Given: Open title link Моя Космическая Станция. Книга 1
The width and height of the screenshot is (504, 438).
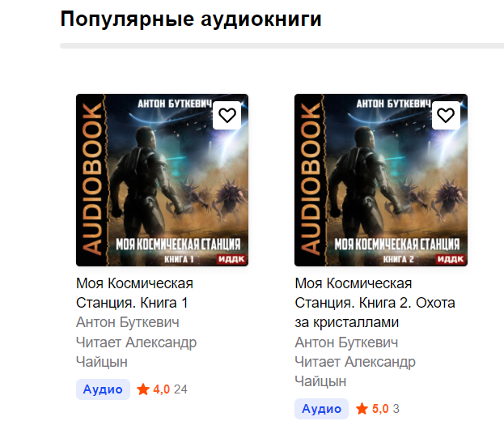Looking at the screenshot, I should 134,293.
